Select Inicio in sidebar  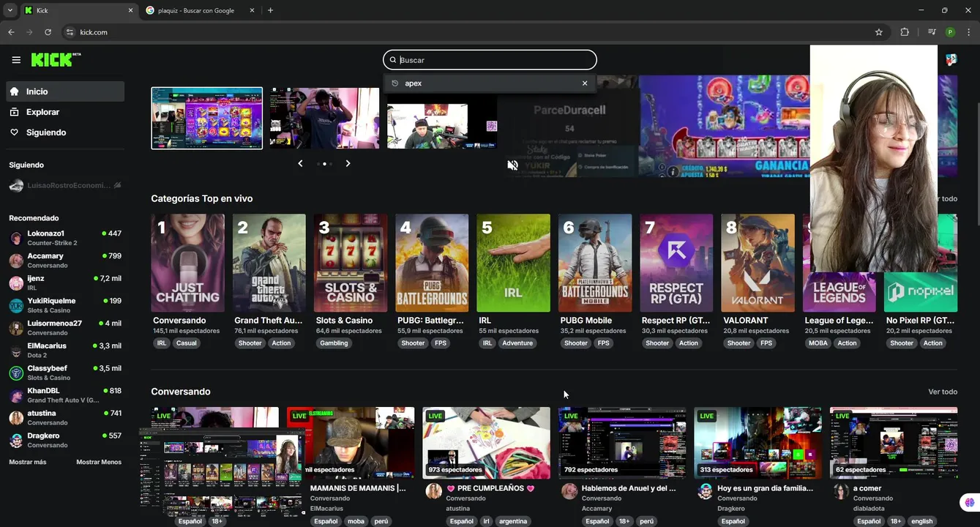tap(65, 91)
